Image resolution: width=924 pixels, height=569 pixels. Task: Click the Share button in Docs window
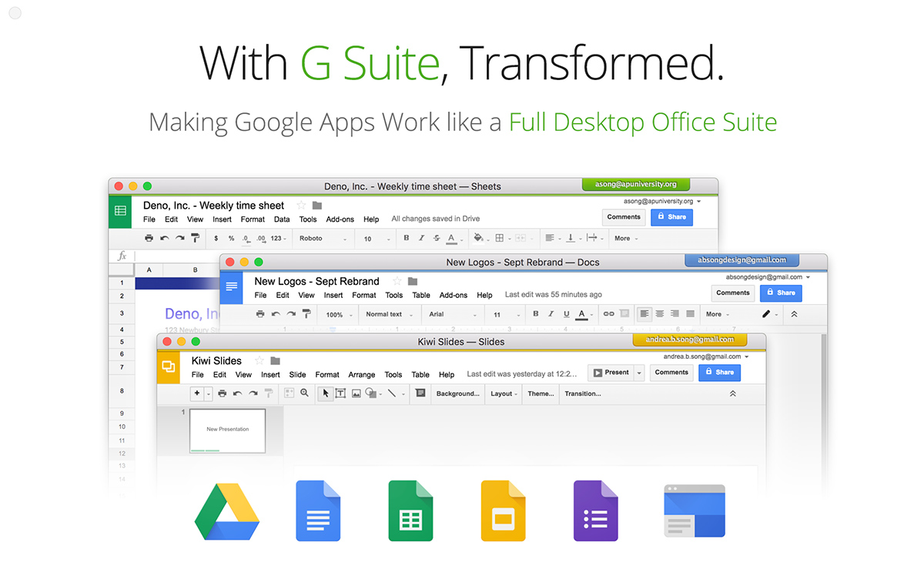pyautogui.click(x=780, y=293)
